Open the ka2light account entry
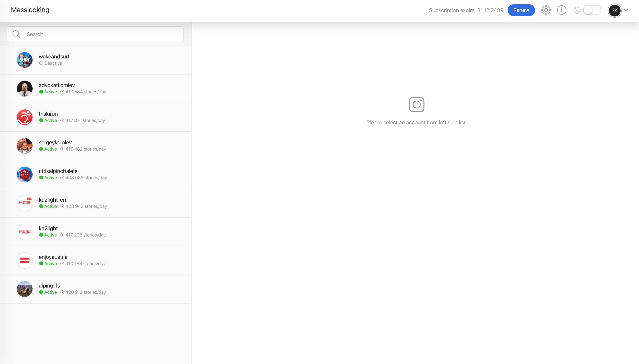The width and height of the screenshot is (639, 364). click(96, 232)
